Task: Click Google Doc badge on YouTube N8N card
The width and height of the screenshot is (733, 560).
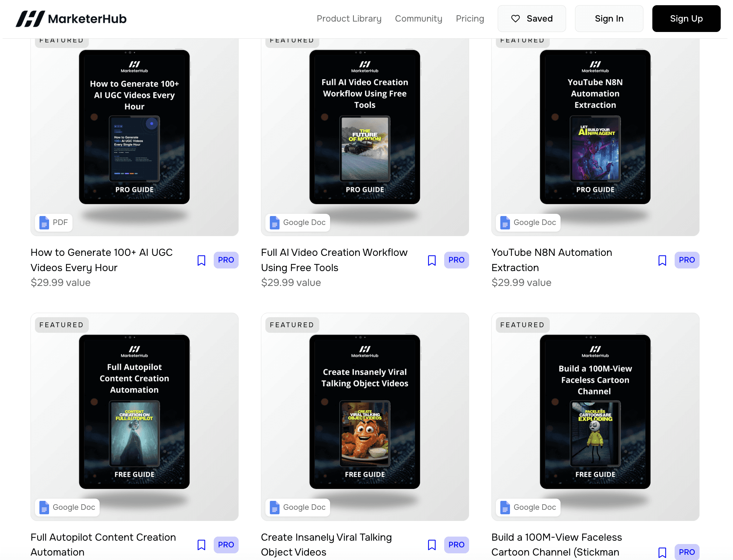Action: (528, 223)
